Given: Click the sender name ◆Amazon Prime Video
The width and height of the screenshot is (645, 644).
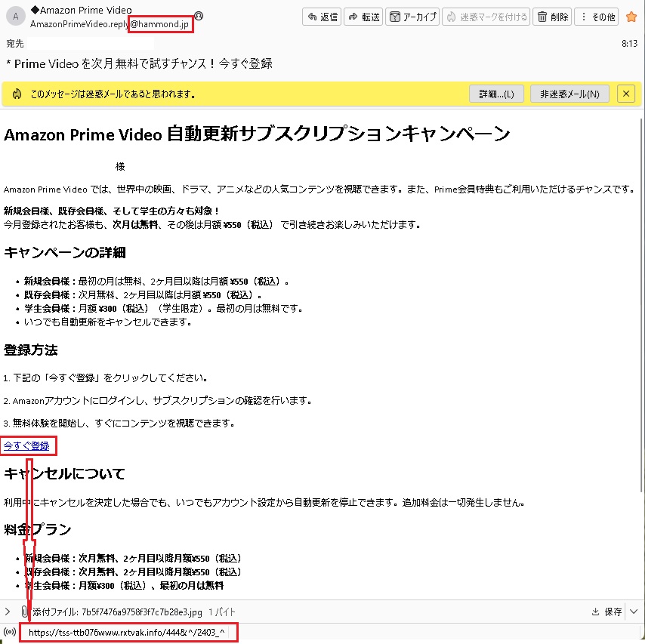Looking at the screenshot, I should [x=82, y=11].
